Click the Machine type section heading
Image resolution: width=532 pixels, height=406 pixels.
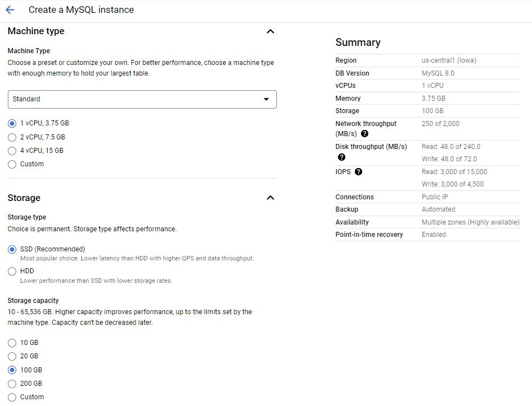point(36,31)
